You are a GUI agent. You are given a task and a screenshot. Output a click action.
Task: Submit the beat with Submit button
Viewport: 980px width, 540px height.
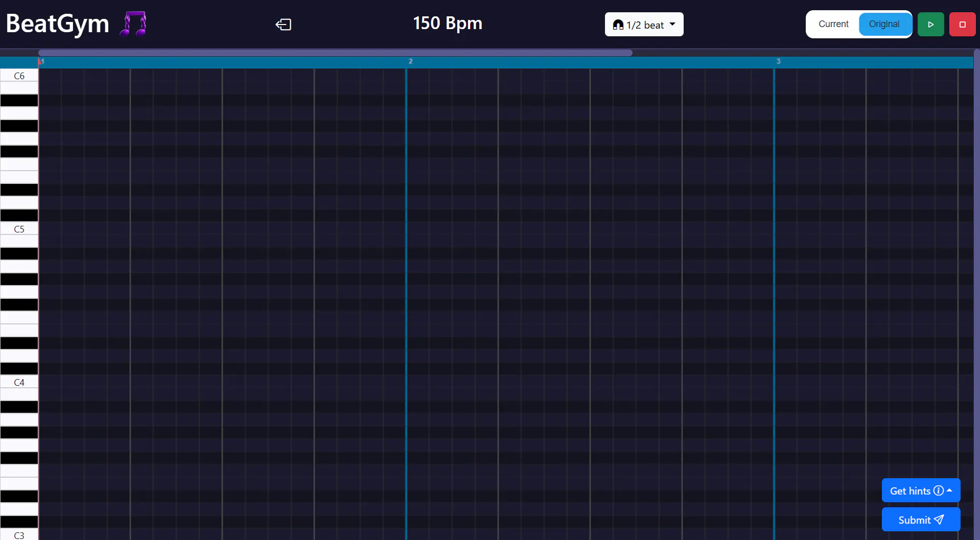pos(921,520)
